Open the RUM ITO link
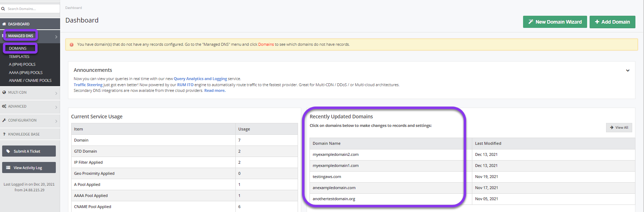Image resolution: width=644 pixels, height=212 pixels. pyautogui.click(x=185, y=85)
